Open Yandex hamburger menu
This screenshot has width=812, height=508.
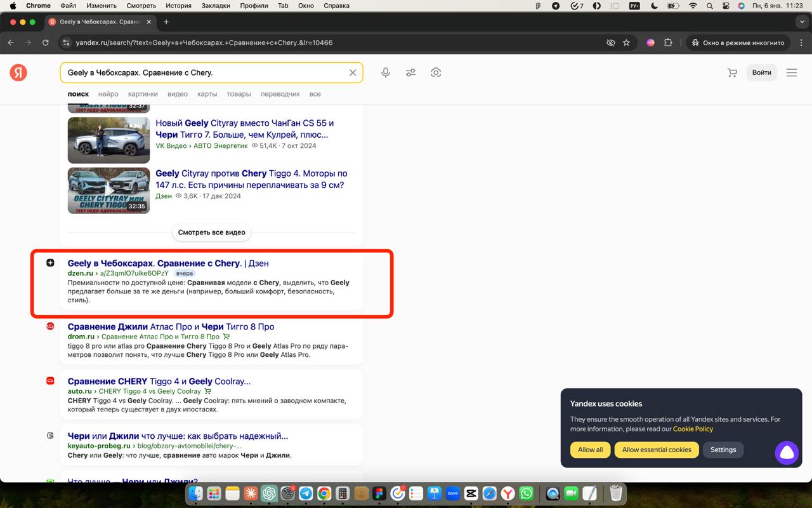coord(792,72)
